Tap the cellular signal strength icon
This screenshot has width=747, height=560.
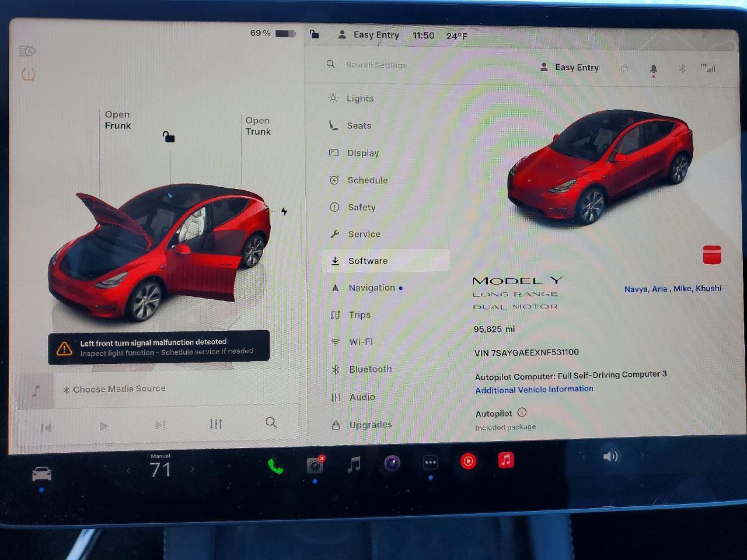click(x=708, y=68)
